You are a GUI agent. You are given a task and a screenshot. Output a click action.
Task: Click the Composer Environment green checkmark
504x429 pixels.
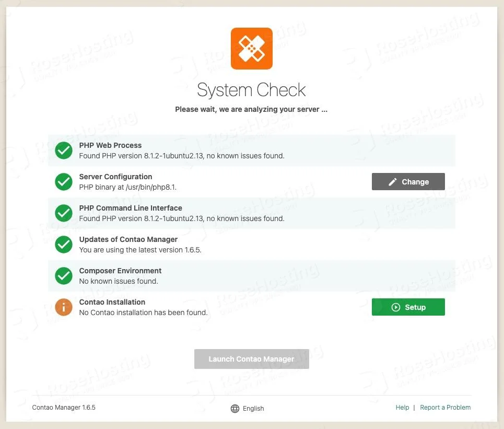click(64, 276)
